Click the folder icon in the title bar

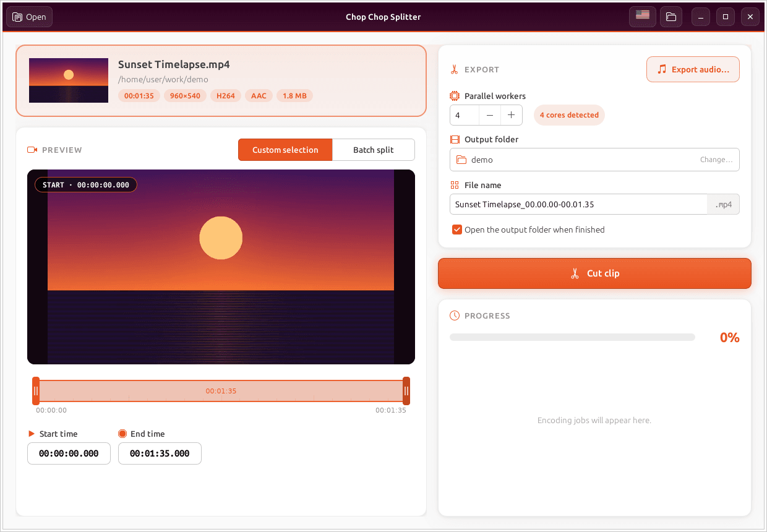pos(671,17)
